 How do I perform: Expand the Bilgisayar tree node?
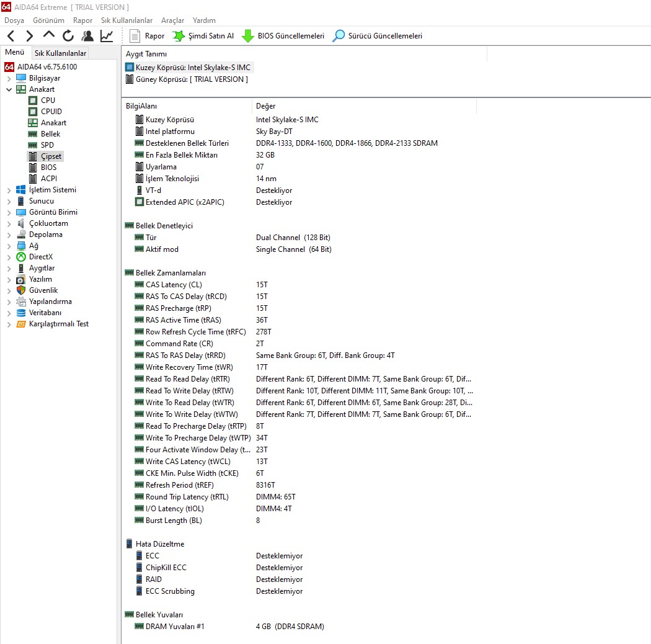(9, 79)
